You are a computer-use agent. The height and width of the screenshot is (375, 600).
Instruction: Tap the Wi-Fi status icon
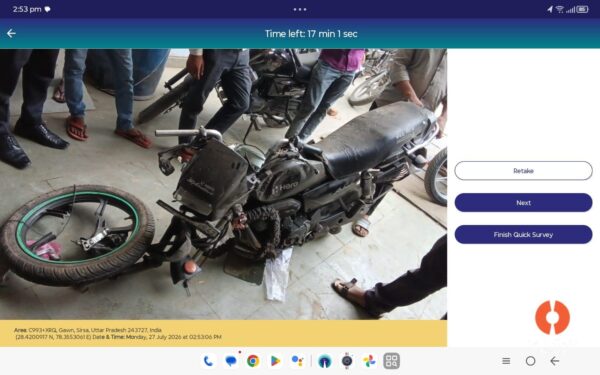560,9
